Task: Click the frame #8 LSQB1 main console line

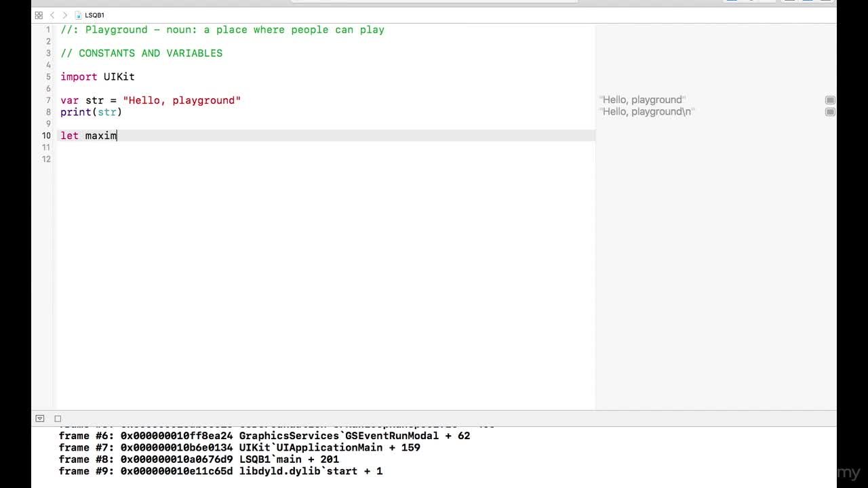Action: [199, 460]
